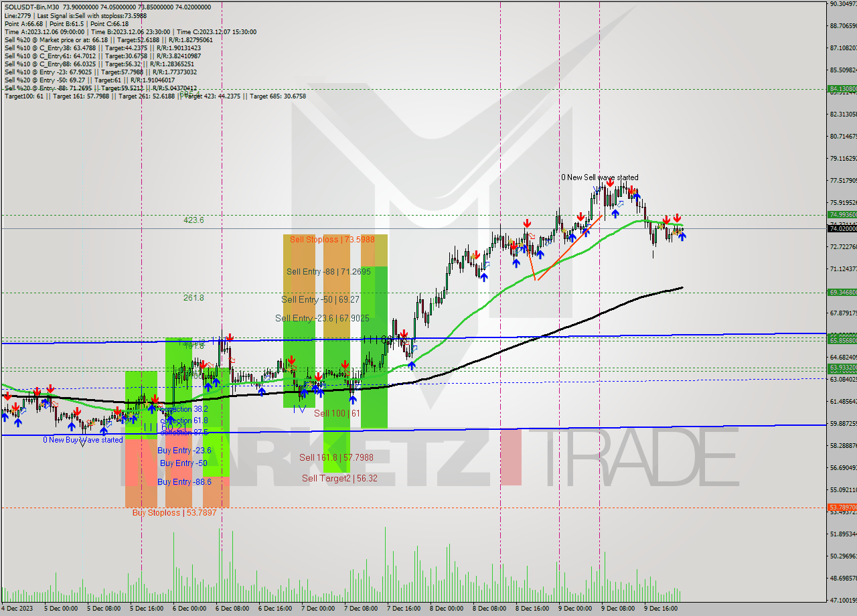Click the 'Buy Entry -50' label
The width and height of the screenshot is (857, 616).
(183, 463)
